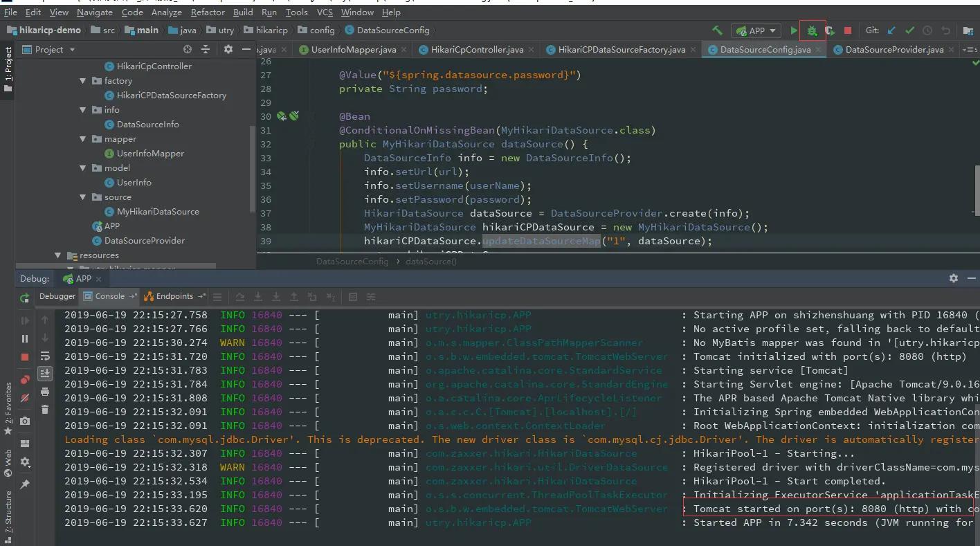Hide the Project tool window
980x546 pixels.
[x=246, y=49]
